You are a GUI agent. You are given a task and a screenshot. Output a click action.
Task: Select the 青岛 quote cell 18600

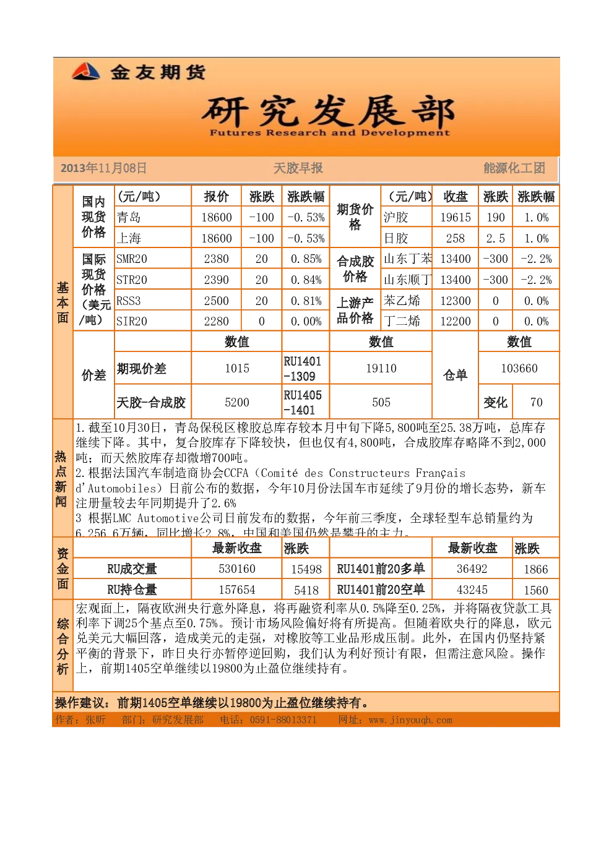pyautogui.click(x=217, y=217)
